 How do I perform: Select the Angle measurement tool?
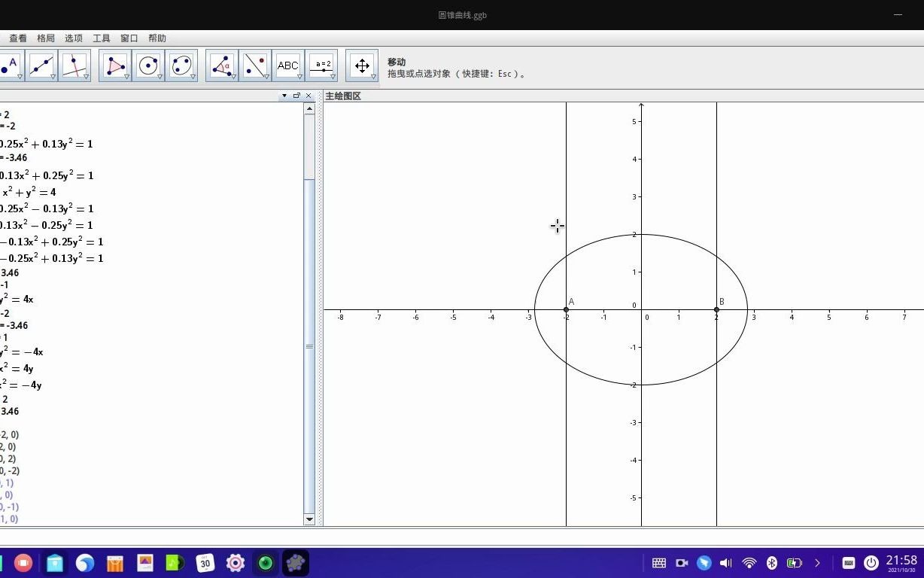click(x=222, y=65)
